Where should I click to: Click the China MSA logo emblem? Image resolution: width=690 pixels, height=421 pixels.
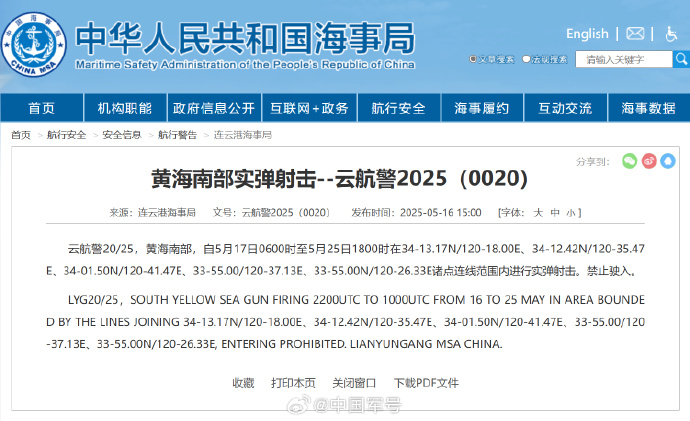coord(34,44)
